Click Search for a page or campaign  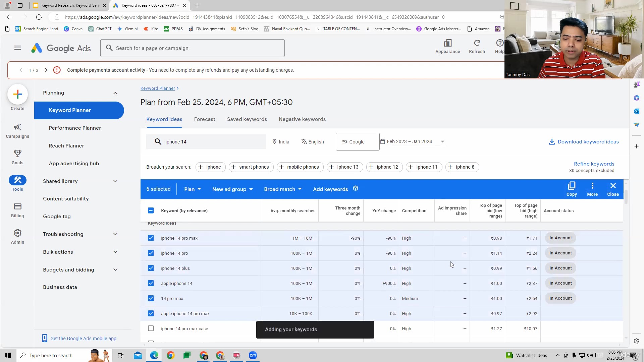pos(193,48)
